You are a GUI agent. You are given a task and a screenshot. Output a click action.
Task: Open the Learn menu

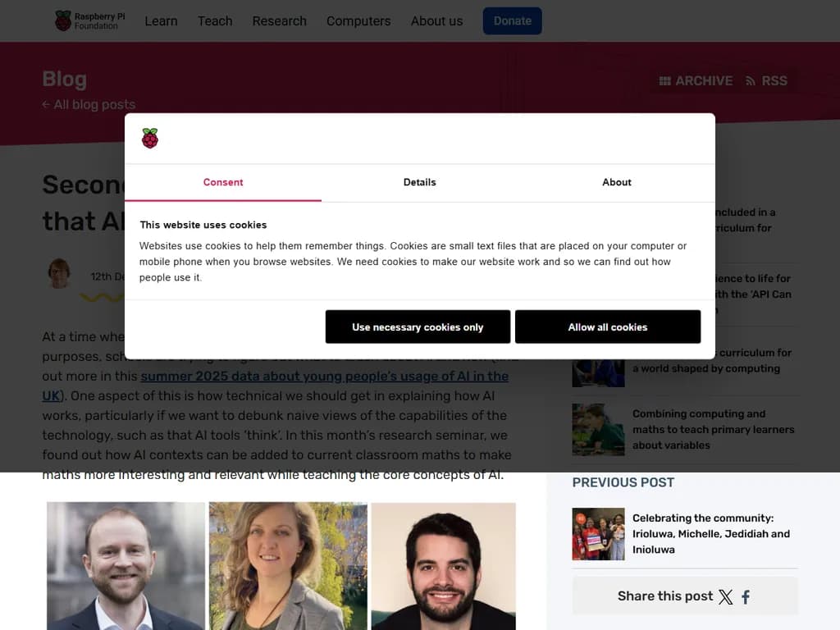point(162,21)
